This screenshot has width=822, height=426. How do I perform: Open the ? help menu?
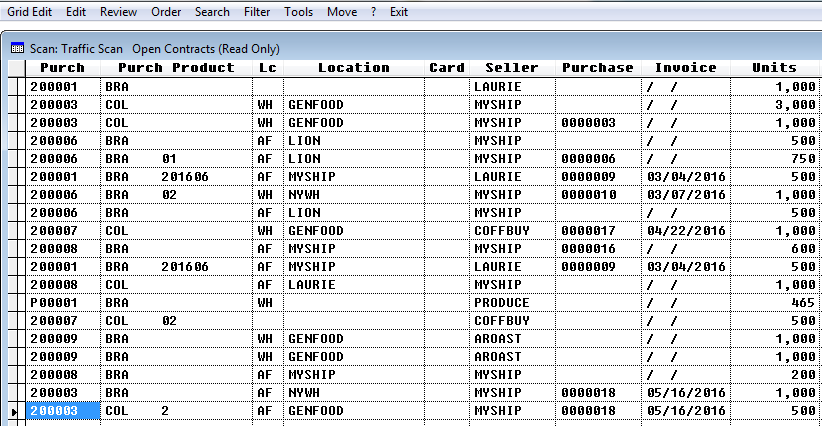coord(373,12)
